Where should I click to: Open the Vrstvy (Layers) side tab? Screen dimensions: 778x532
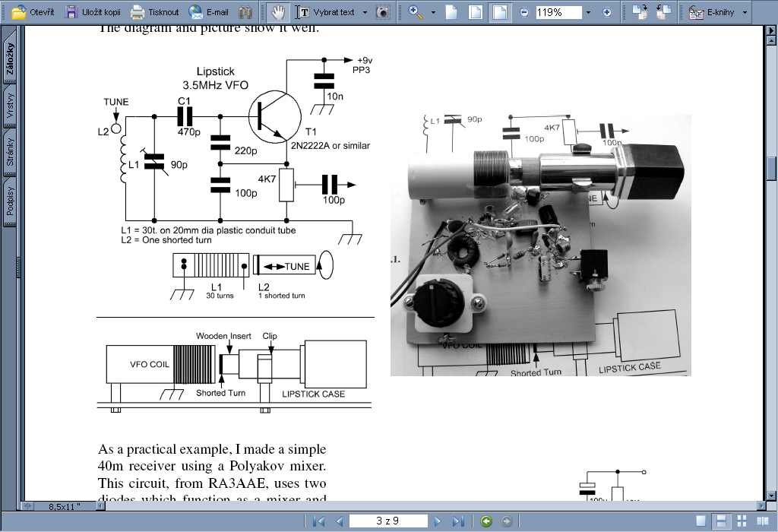pyautogui.click(x=10, y=106)
